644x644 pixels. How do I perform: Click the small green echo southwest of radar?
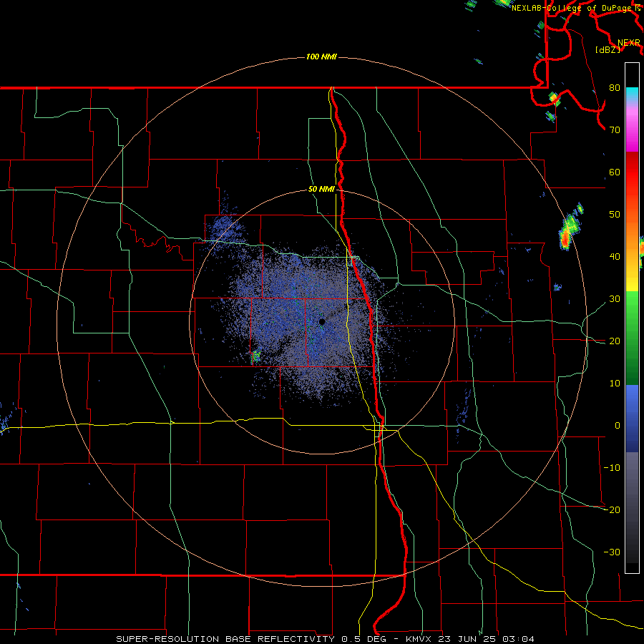[255, 356]
